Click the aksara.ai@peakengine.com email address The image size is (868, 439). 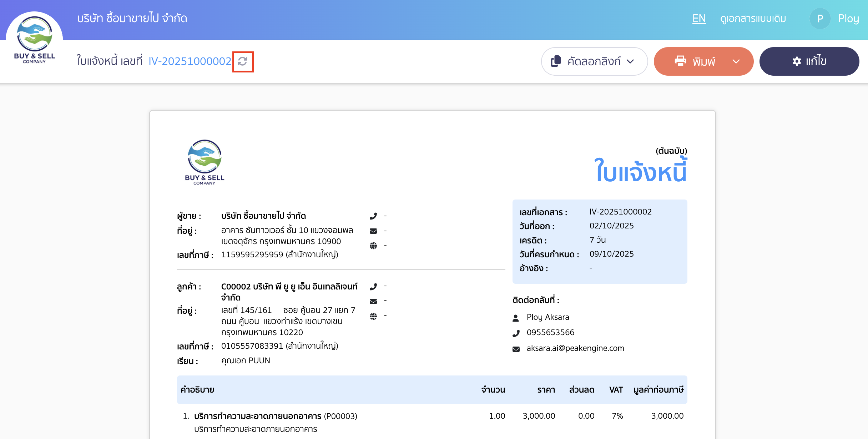(575, 348)
